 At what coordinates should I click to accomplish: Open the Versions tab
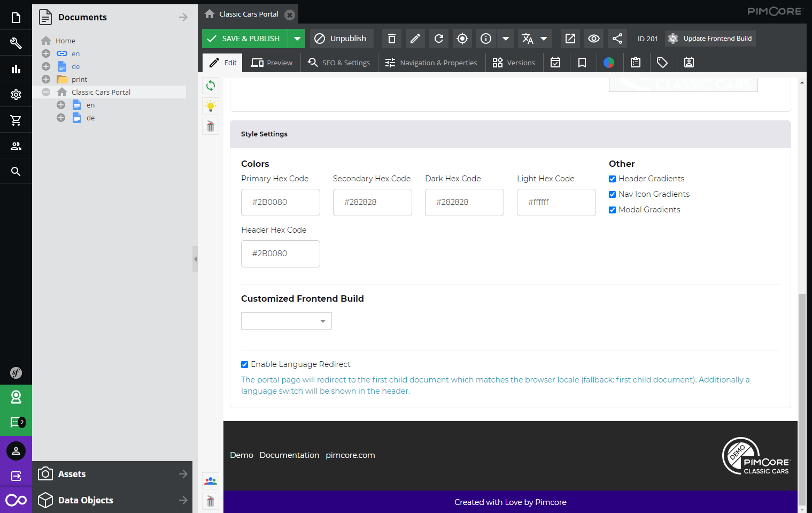point(514,63)
